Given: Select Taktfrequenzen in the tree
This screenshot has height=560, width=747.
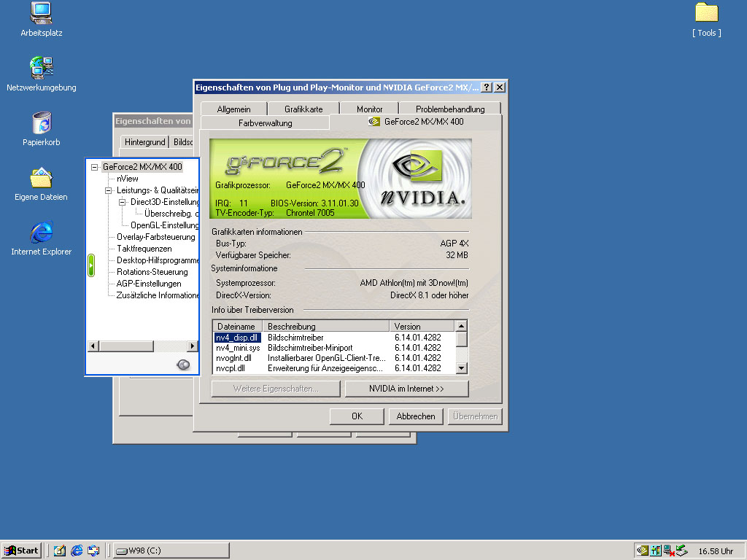Looking at the screenshot, I should [x=144, y=249].
